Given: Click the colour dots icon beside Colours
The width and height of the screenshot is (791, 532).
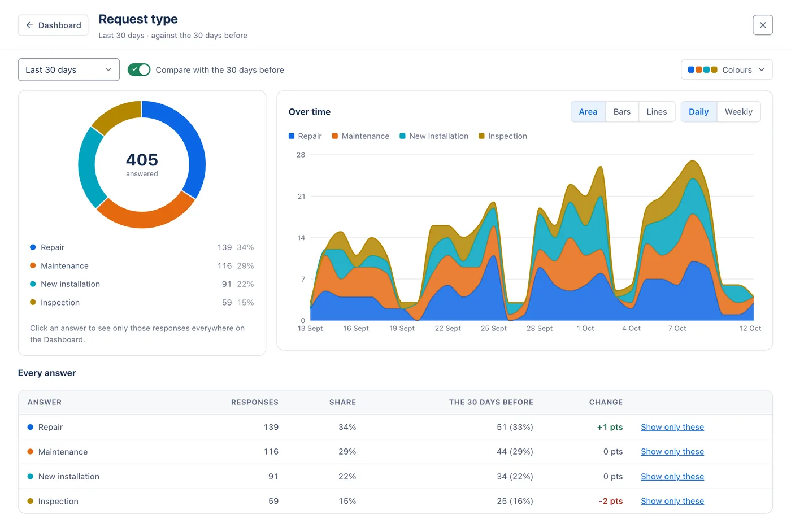Looking at the screenshot, I should click(702, 69).
